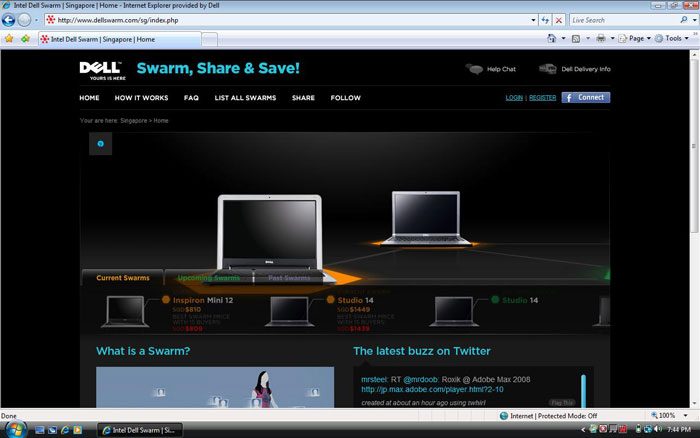Click the browser Forward arrow button
The image size is (700, 438).
(25, 20)
